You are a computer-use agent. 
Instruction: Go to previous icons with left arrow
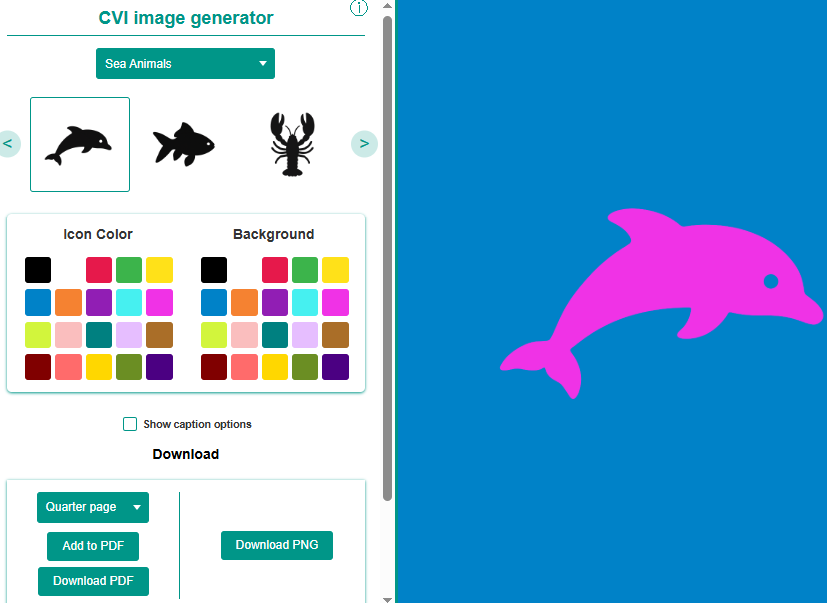8,143
